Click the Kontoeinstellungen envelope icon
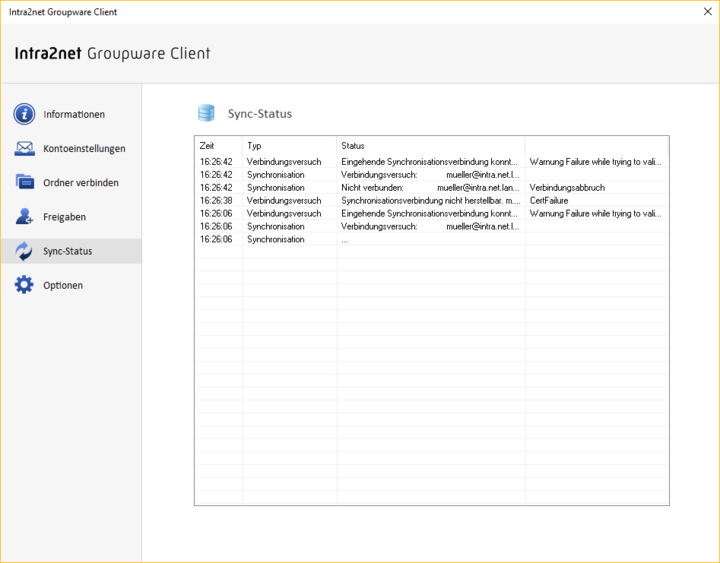The height and width of the screenshot is (563, 720). point(24,148)
